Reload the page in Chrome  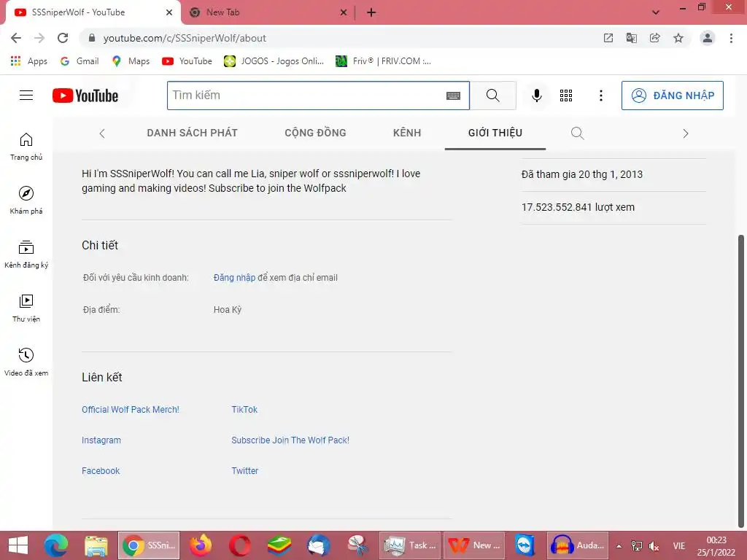[63, 38]
